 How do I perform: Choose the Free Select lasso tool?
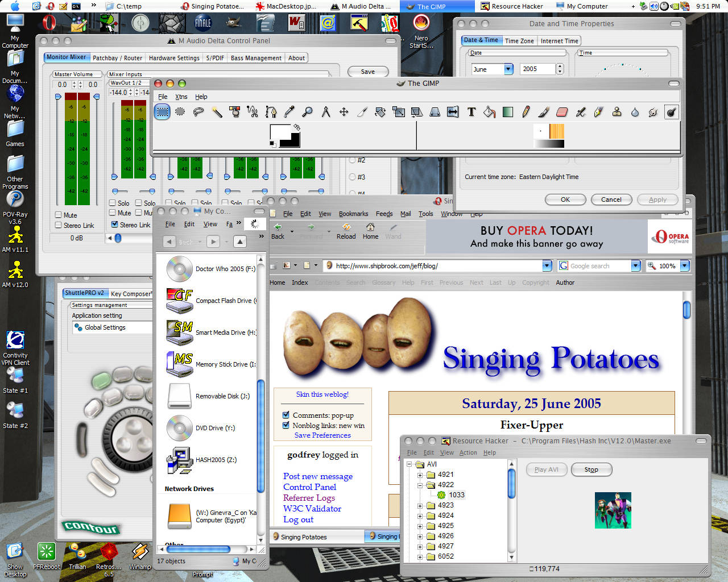coord(198,112)
